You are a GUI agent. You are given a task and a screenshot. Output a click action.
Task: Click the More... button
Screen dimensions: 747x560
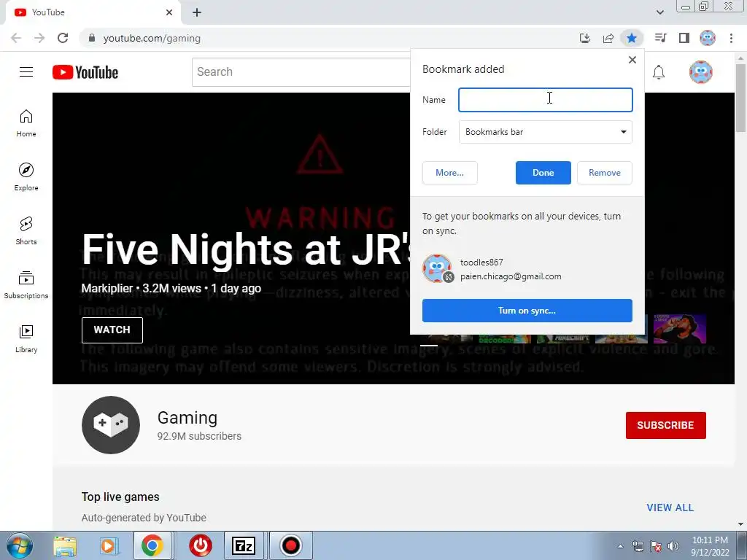449,173
